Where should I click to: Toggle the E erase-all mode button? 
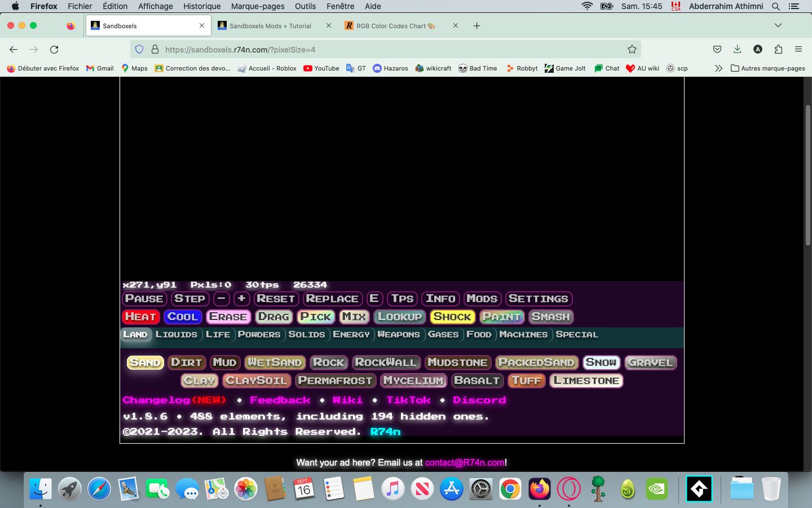point(374,299)
